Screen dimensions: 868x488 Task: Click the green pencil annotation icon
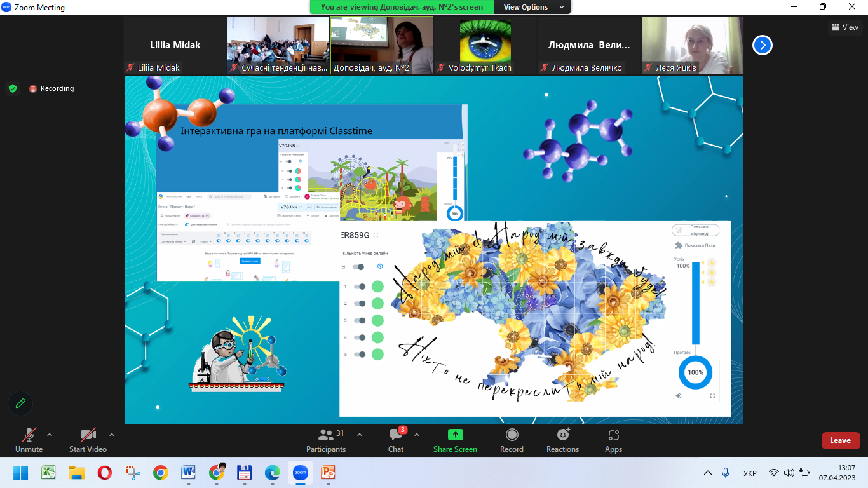[x=20, y=403]
